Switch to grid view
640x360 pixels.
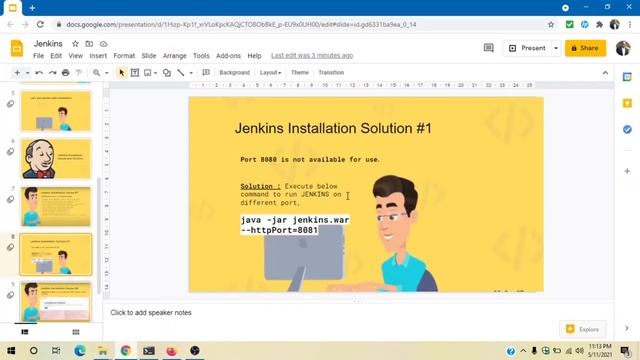pos(76,332)
